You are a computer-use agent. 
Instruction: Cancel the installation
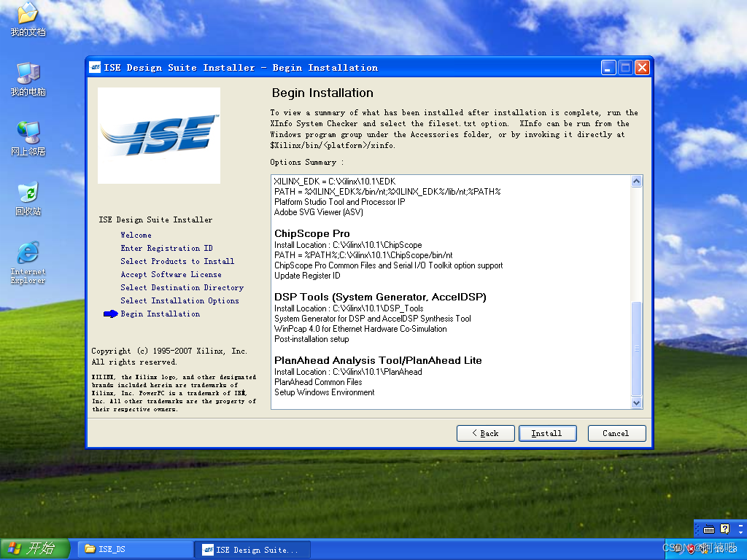coord(616,433)
